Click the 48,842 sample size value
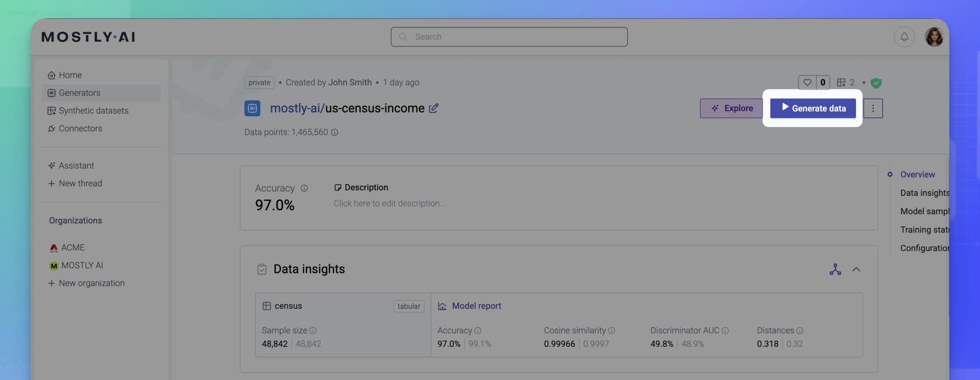This screenshot has width=980, height=380. [275, 344]
